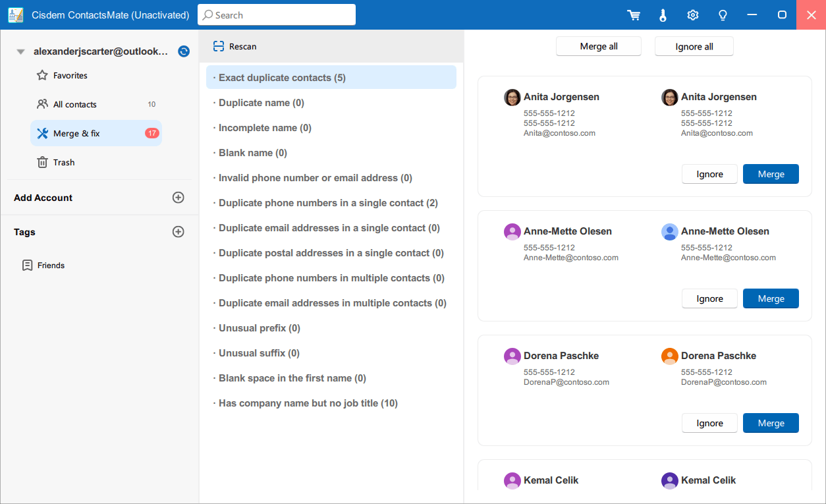Select the Friends tag

point(51,266)
